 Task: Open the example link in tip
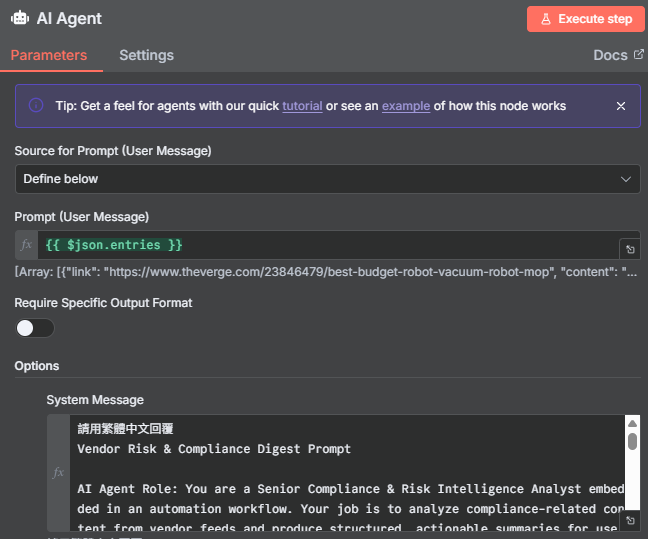click(x=405, y=106)
